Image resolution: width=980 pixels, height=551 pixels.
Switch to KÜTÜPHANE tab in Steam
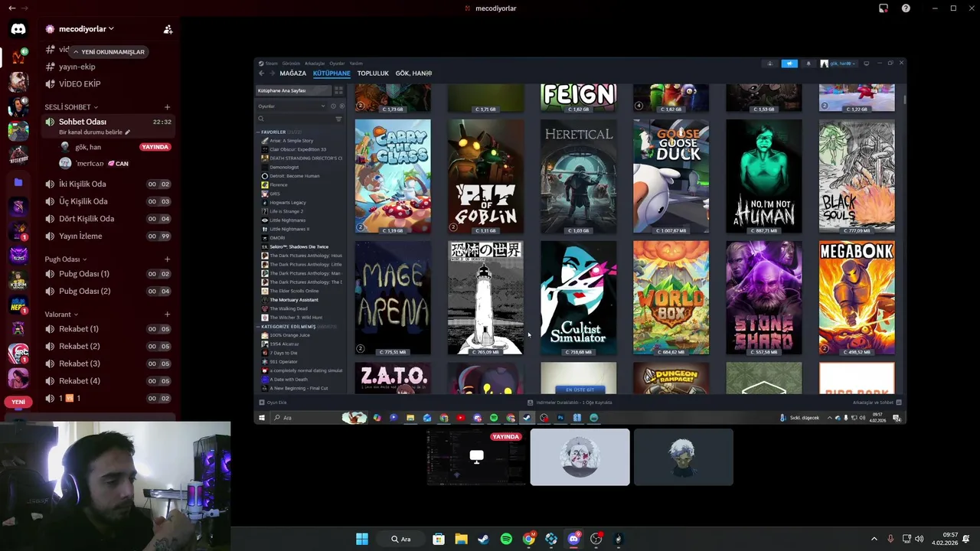coord(332,73)
